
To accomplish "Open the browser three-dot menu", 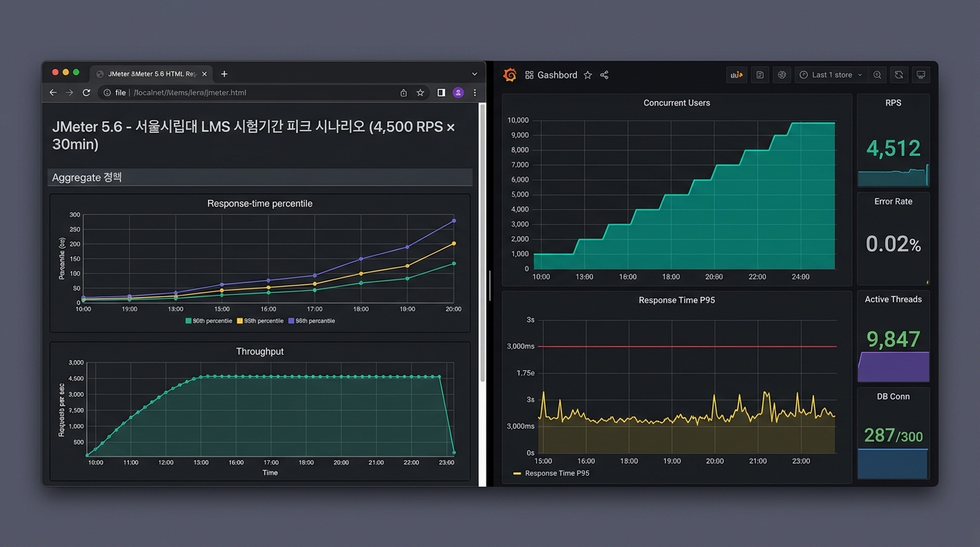I will coord(475,93).
